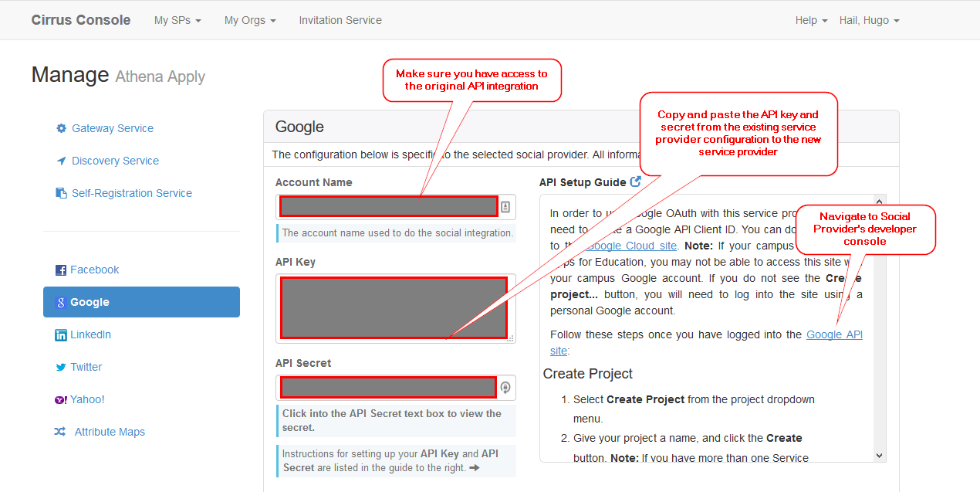Open API Setup Guide external link icon

coord(636,182)
